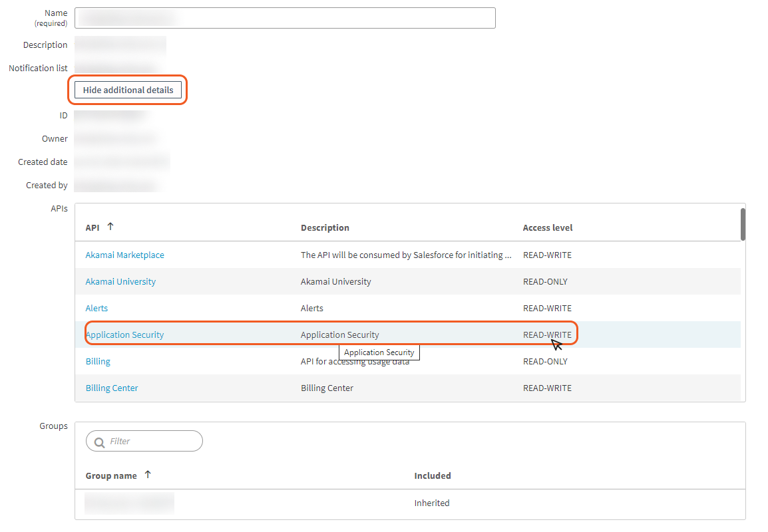Click the API column header label

tap(93, 227)
